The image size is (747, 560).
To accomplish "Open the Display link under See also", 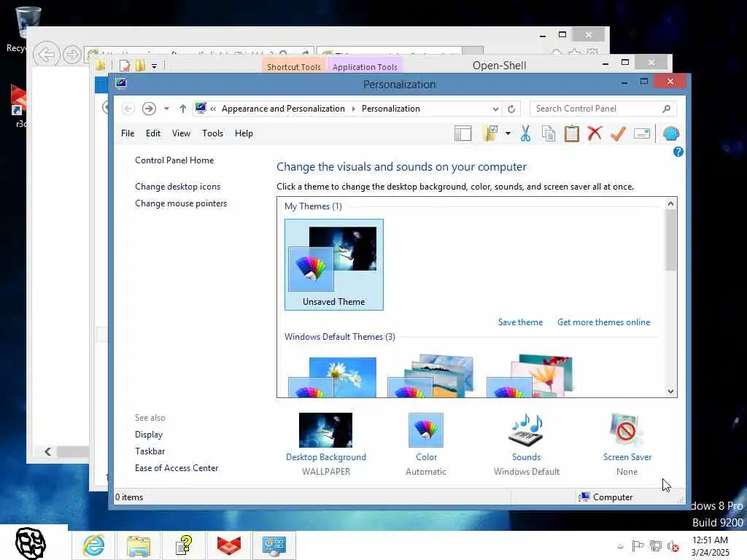I will [149, 435].
